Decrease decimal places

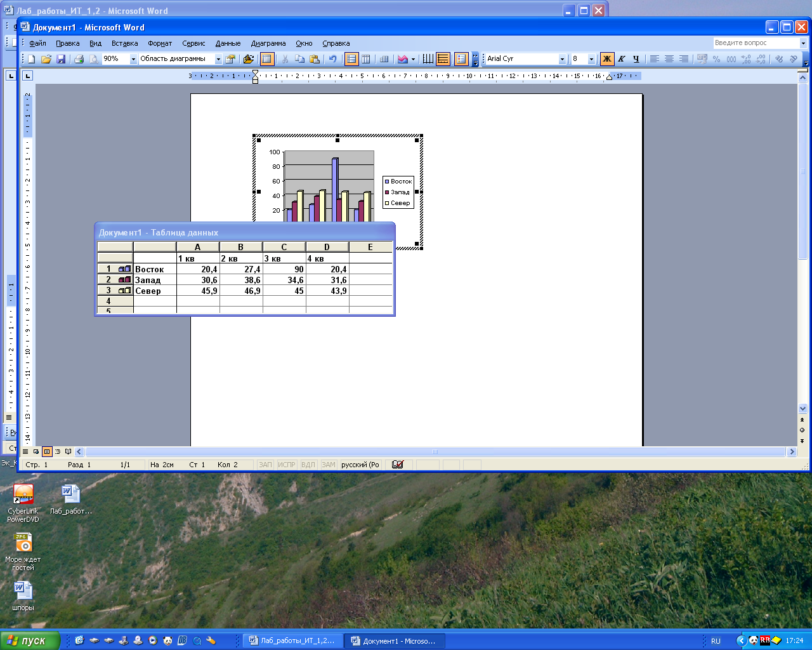click(761, 59)
